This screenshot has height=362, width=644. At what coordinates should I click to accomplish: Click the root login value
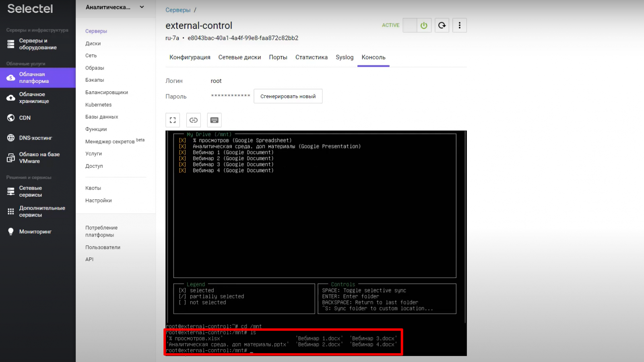tap(216, 81)
